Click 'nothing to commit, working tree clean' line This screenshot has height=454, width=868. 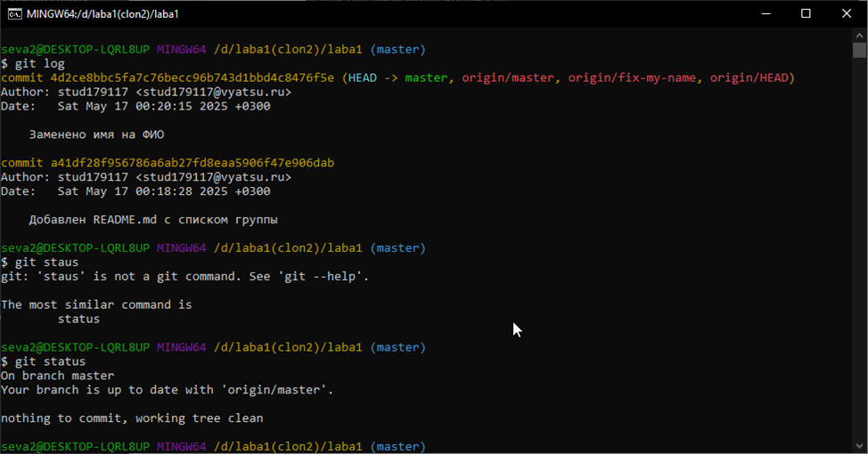click(x=132, y=418)
